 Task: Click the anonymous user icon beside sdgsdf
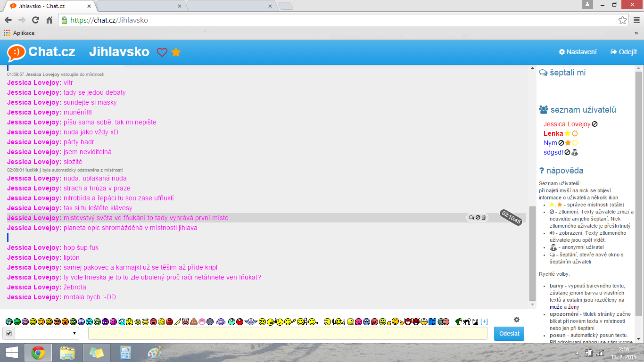tap(575, 152)
